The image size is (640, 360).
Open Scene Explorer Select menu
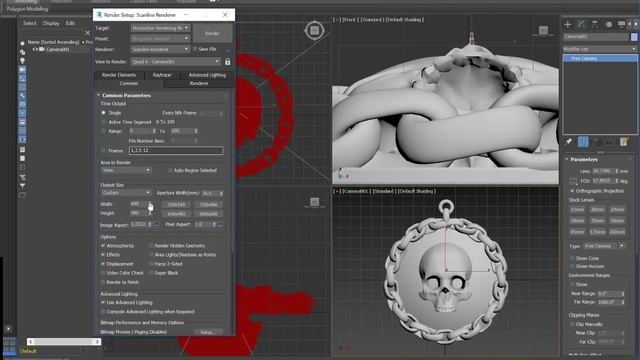(x=29, y=23)
